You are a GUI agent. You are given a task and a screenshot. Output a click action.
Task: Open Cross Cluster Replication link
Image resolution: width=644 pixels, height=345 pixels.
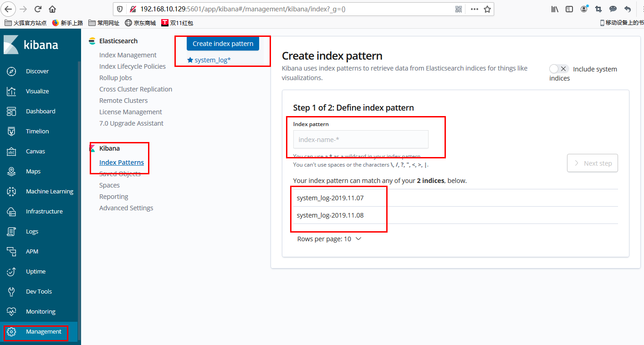136,89
